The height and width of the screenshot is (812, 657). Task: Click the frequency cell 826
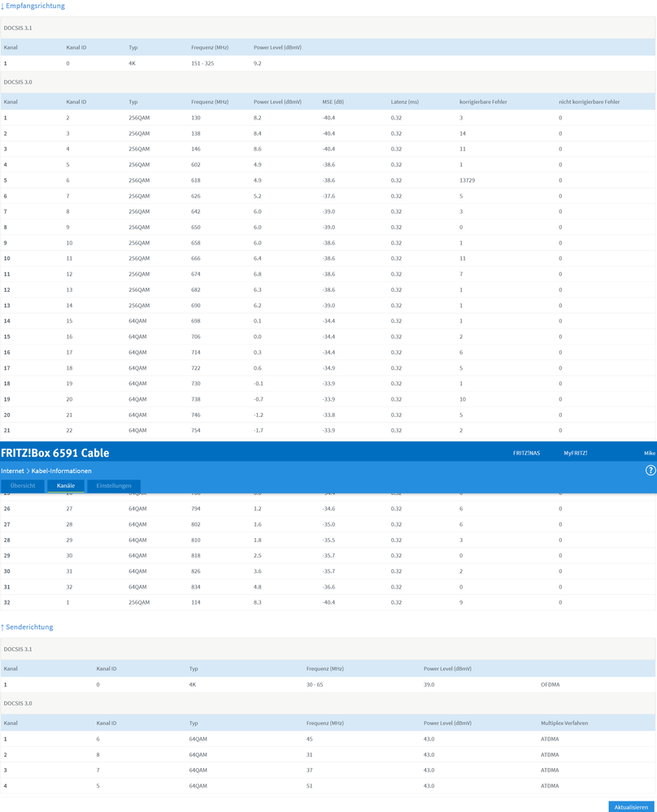(x=195, y=571)
